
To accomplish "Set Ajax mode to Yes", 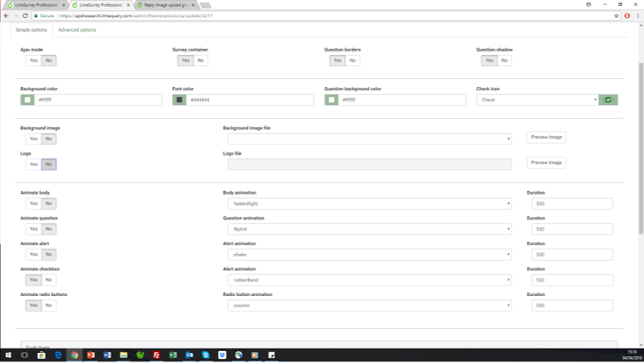I will point(33,60).
